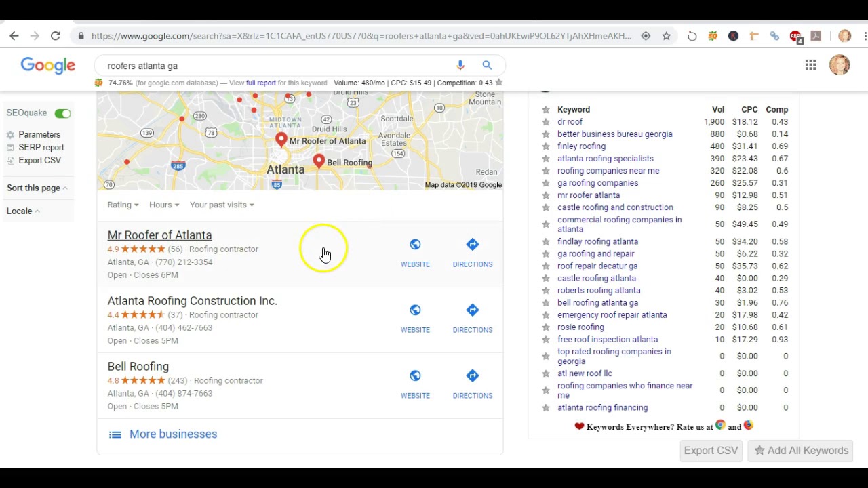Open the 'roberts roofing atlanta' keyword link
The width and height of the screenshot is (868, 488).
click(x=599, y=291)
